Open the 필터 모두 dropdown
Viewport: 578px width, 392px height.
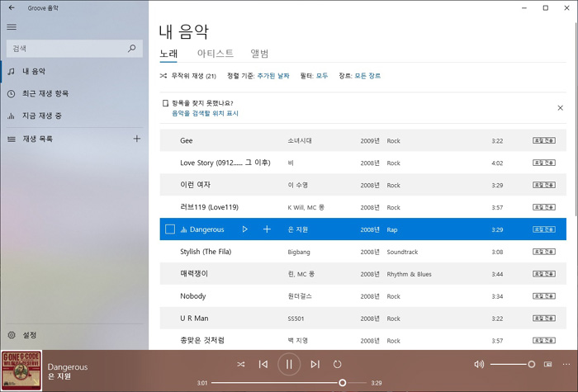pyautogui.click(x=322, y=76)
